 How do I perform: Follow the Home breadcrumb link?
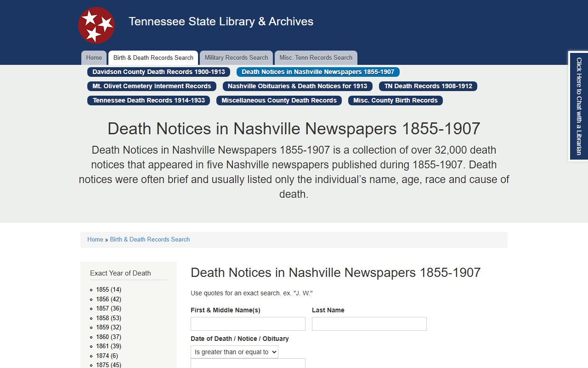click(95, 240)
